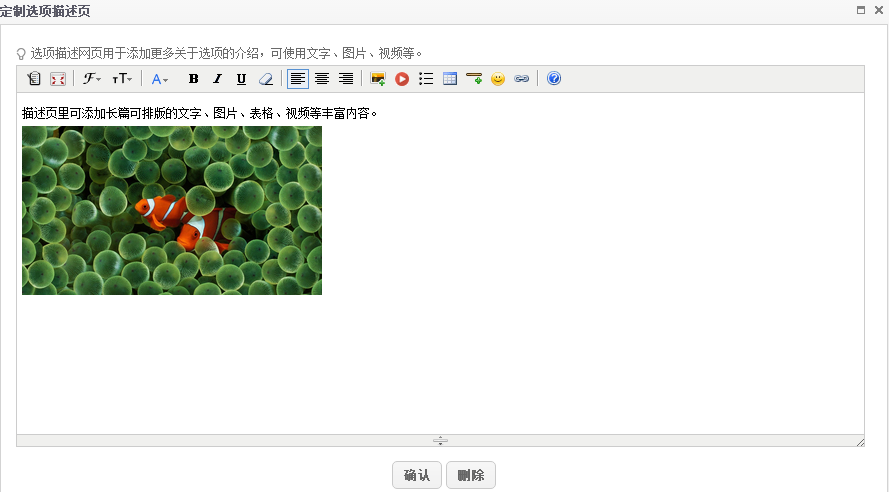
Task: Insert a video with the red play icon
Action: coord(402,79)
